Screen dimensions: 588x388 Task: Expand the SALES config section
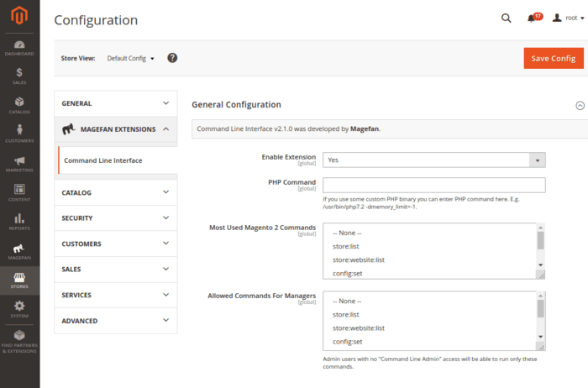tap(116, 269)
